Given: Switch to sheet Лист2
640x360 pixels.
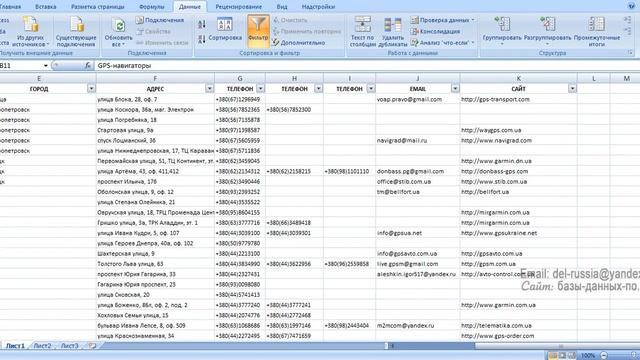Looking at the screenshot, I should pyautogui.click(x=42, y=346).
